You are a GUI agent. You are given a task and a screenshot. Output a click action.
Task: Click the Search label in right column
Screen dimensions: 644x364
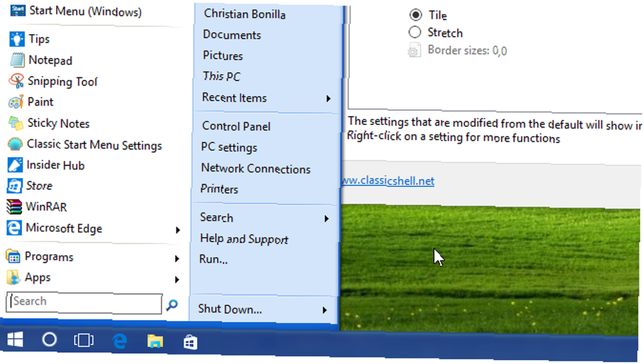tap(216, 217)
